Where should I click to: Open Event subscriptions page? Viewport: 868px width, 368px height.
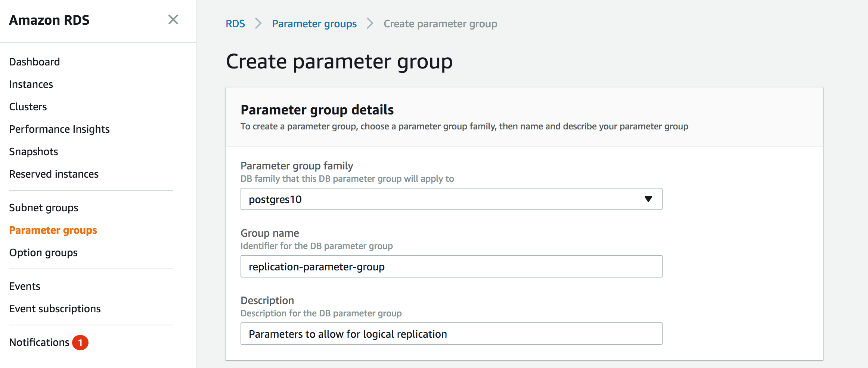tap(55, 309)
